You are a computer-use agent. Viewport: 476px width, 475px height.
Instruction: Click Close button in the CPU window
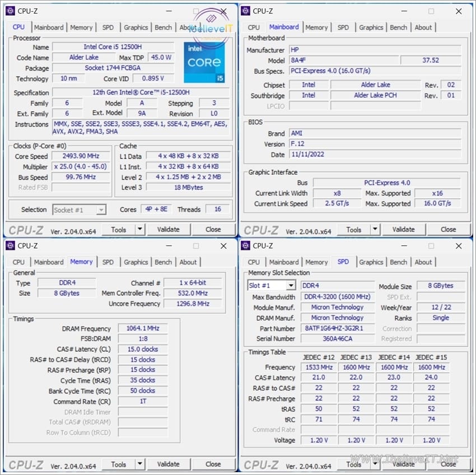(213, 230)
